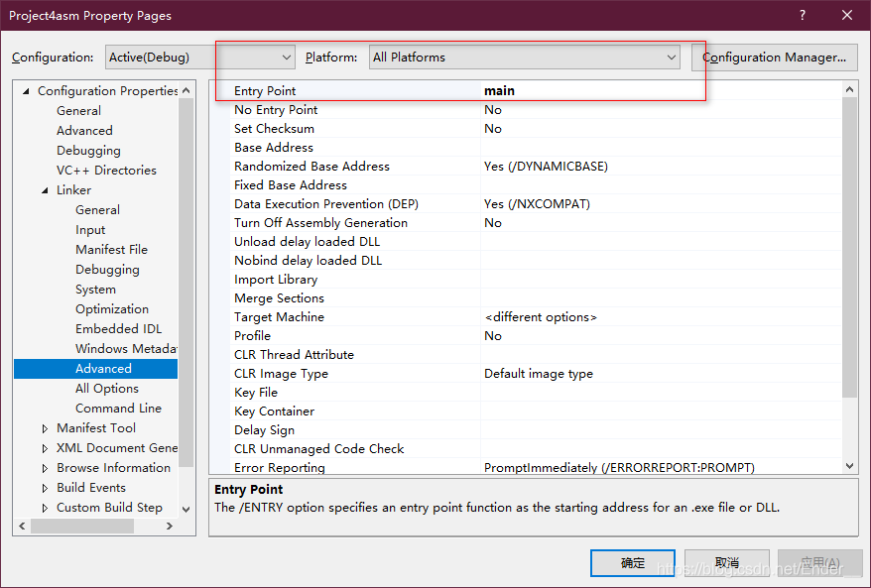Select General under Configuration Properties

79,110
